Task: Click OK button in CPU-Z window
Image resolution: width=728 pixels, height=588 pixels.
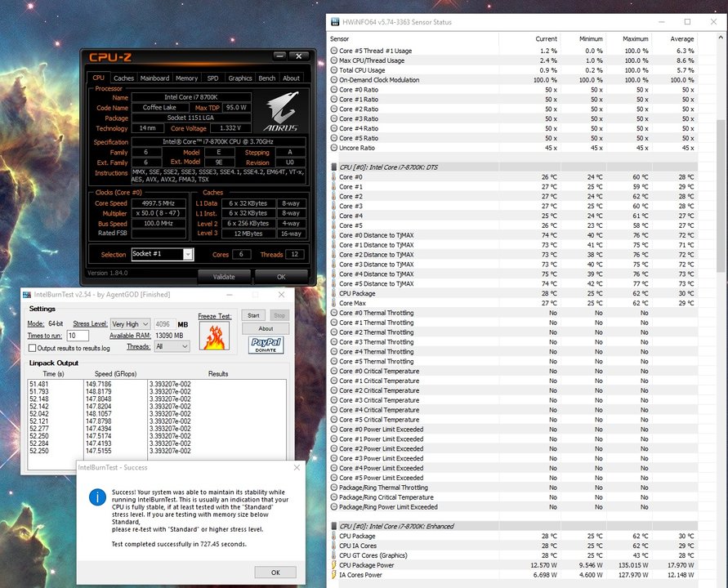Action: [281, 277]
